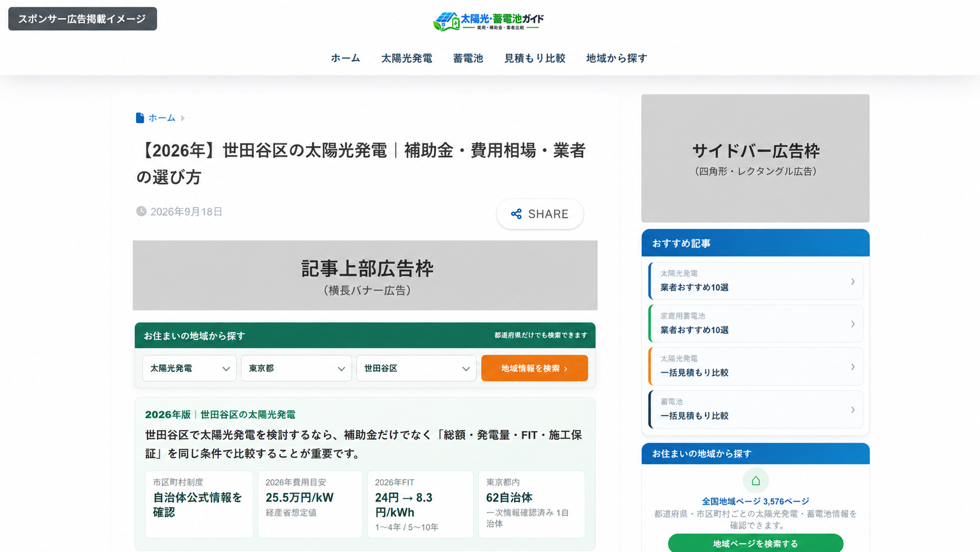Click the arrow on the 太陽光発電 一括見積もり比較 card
Screen dimensions: 980x552
853,367
